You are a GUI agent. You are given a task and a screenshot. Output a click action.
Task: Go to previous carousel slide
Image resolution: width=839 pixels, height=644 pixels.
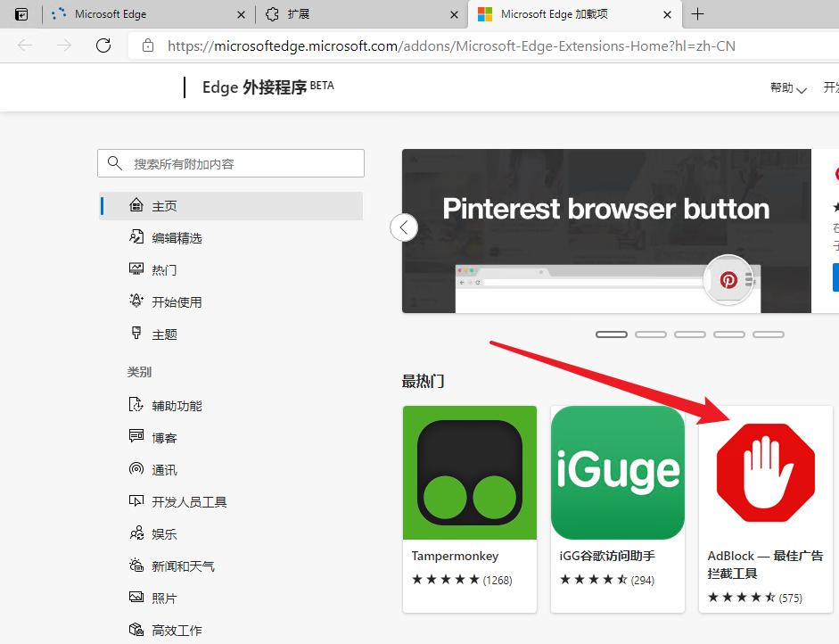[x=404, y=227]
